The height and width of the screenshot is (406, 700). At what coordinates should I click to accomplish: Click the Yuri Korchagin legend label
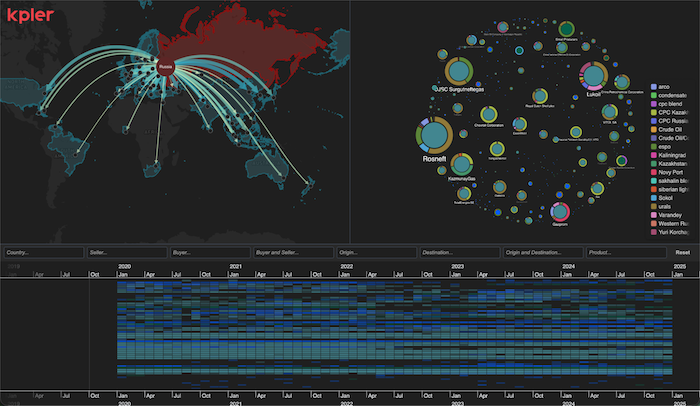tap(674, 232)
